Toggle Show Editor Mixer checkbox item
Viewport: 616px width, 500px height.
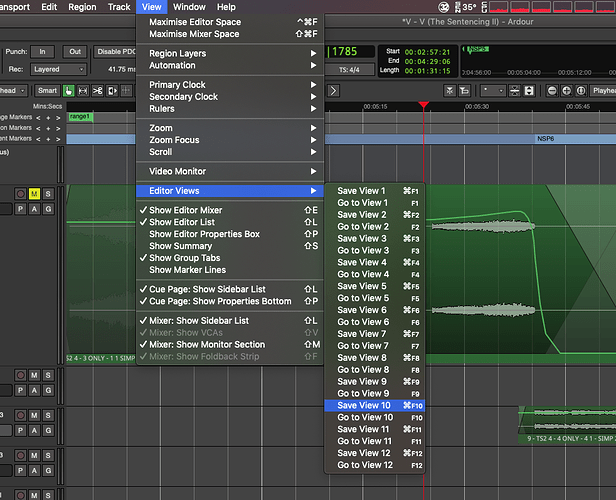186,210
